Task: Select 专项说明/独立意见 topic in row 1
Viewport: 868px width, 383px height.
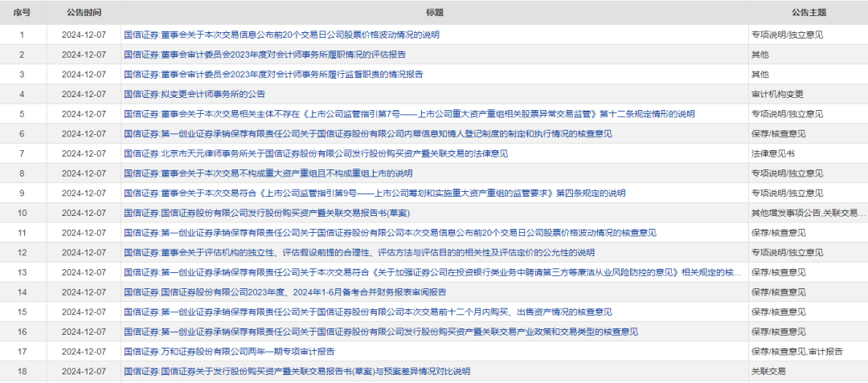Action: pyautogui.click(x=787, y=35)
